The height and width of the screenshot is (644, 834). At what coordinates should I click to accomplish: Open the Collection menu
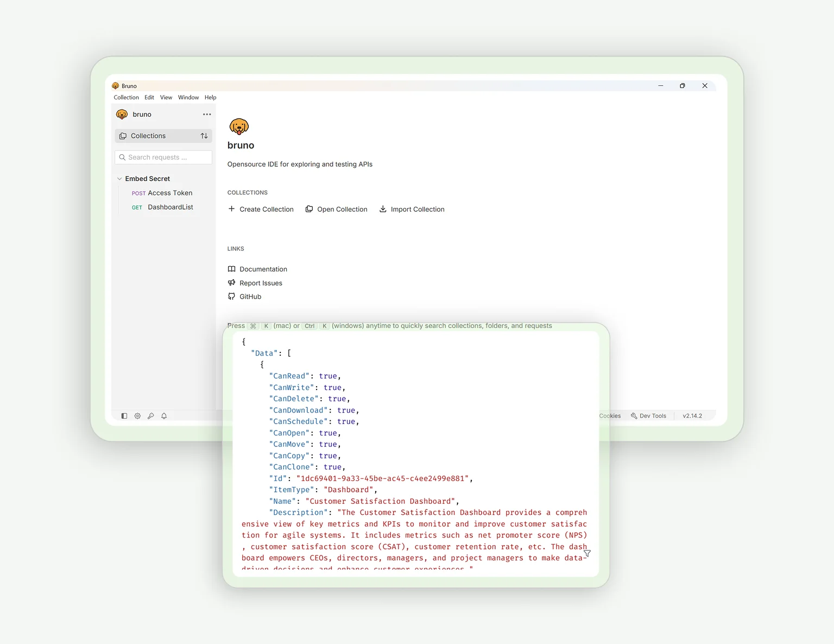127,98
